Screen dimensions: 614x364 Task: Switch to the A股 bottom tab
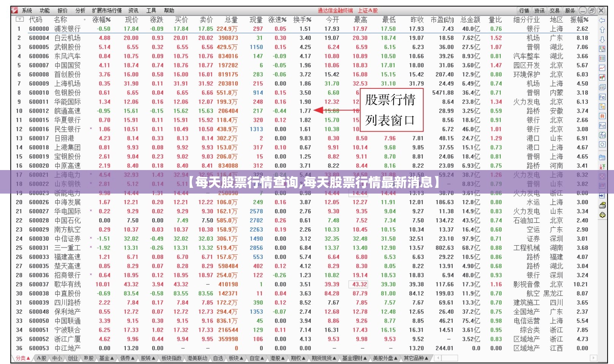tap(41, 358)
